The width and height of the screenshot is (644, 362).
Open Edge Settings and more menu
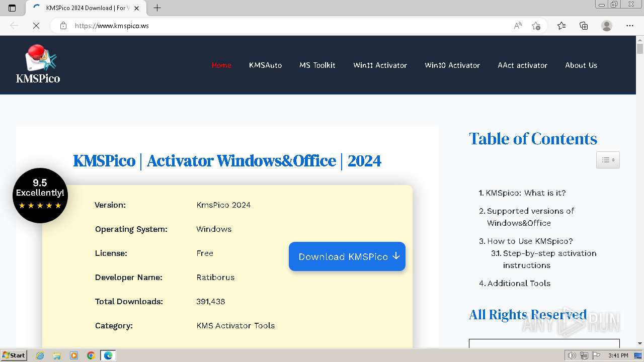tap(630, 26)
